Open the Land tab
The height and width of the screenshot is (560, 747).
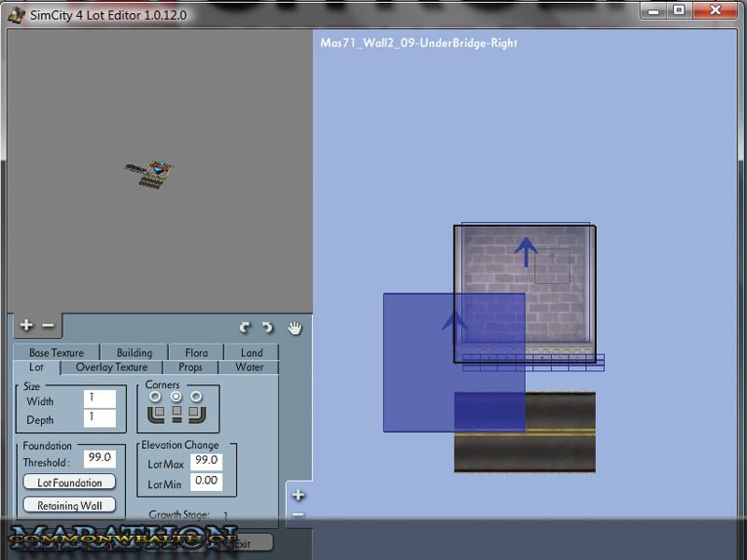251,353
